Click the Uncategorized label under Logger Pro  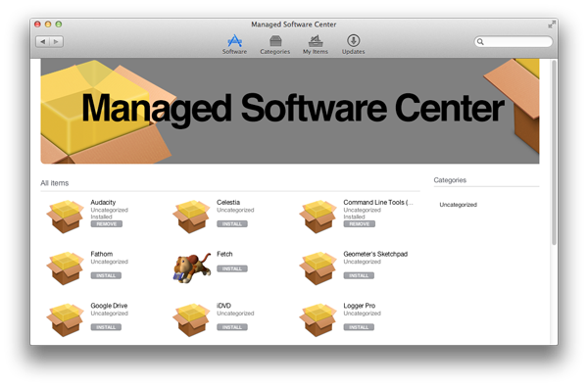pyautogui.click(x=362, y=314)
